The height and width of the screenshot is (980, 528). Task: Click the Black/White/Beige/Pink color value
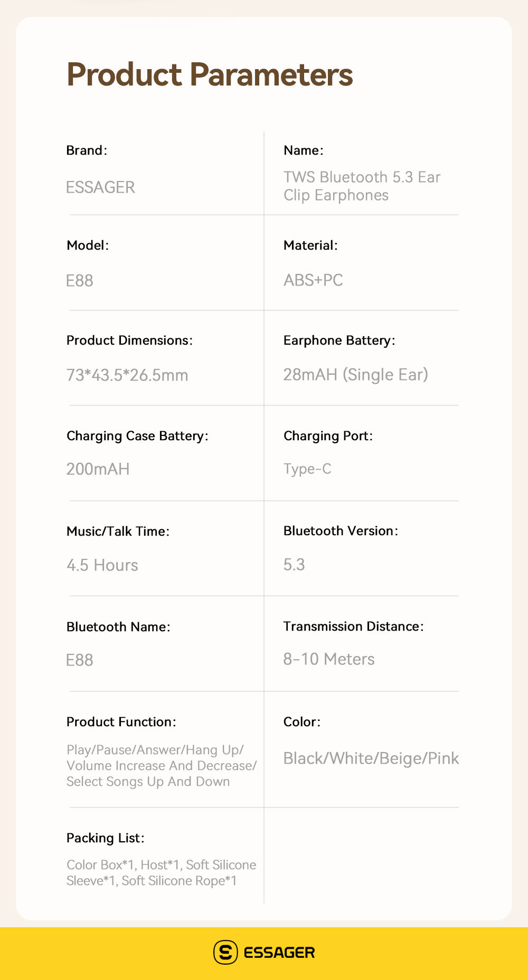(x=371, y=758)
